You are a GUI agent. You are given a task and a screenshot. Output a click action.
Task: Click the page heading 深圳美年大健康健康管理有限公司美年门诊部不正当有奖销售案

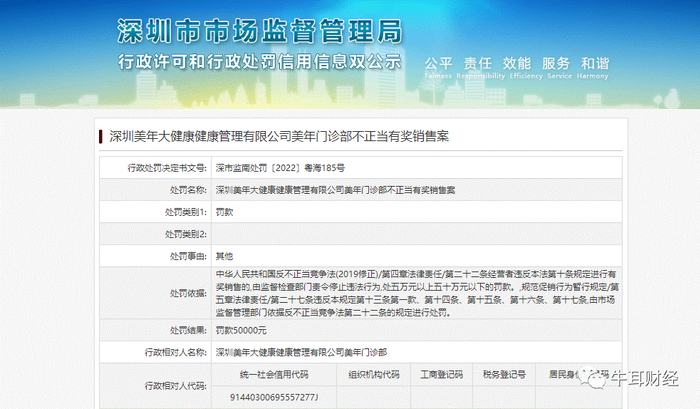[279, 137]
